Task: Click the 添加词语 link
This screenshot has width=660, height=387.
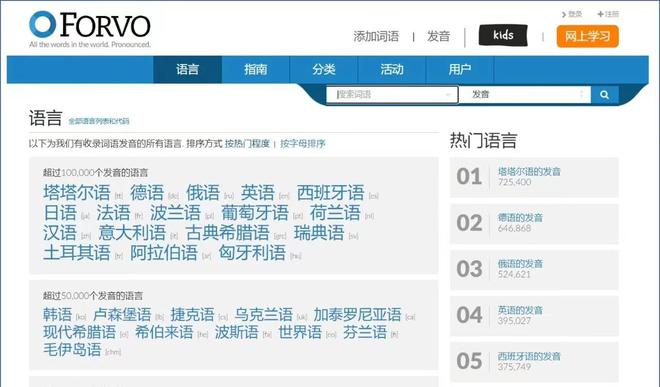Action: tap(376, 37)
